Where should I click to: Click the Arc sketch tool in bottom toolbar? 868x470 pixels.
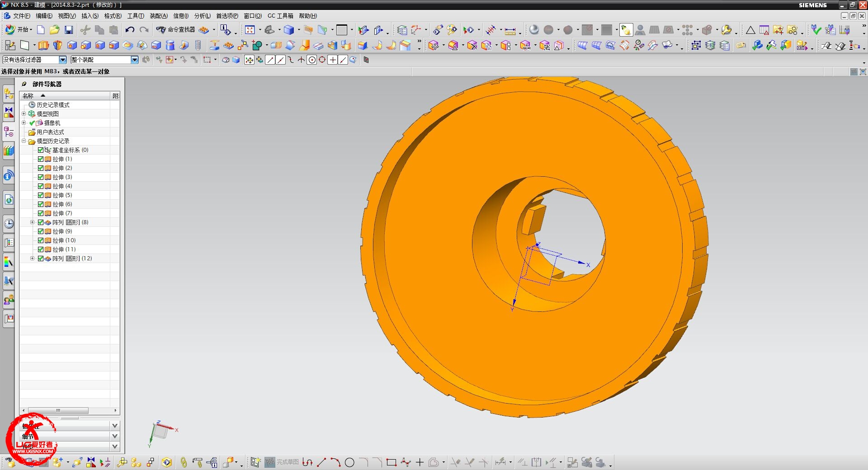pos(335,462)
